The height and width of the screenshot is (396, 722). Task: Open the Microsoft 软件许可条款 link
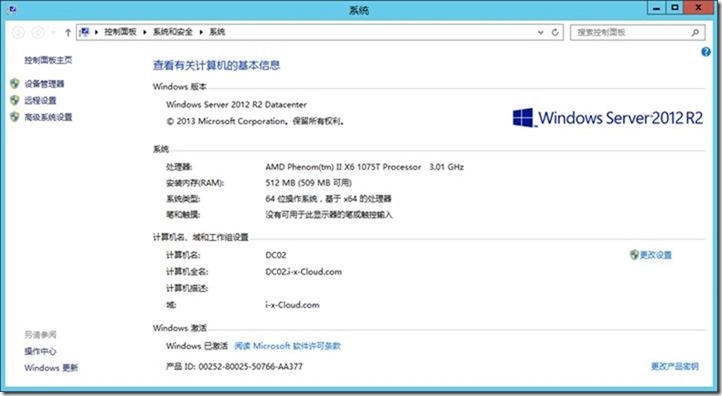coord(288,346)
